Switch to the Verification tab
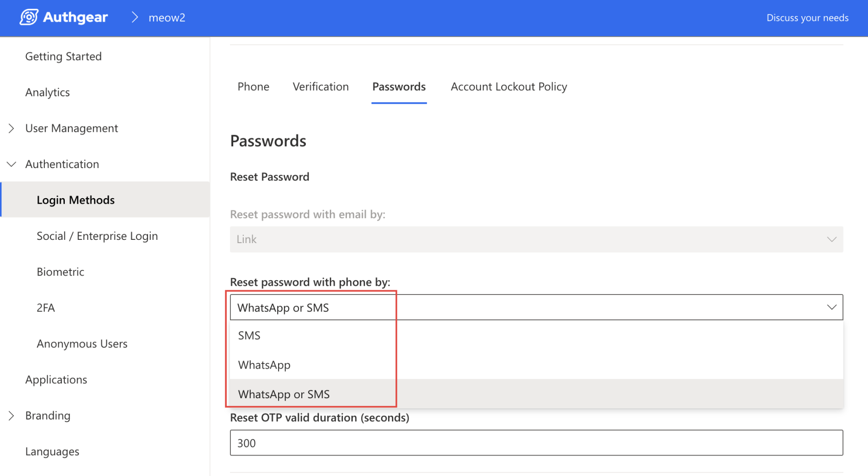Image resolution: width=868 pixels, height=476 pixels. coord(321,87)
